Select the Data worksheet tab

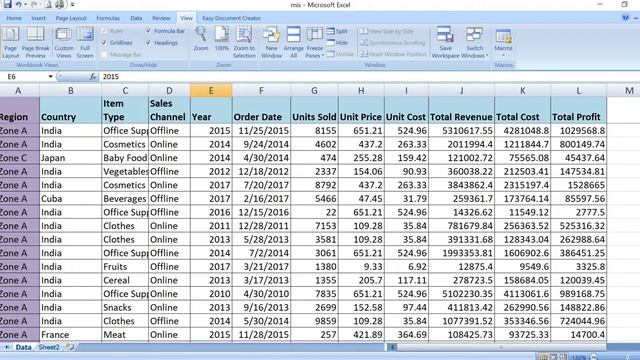24,347
